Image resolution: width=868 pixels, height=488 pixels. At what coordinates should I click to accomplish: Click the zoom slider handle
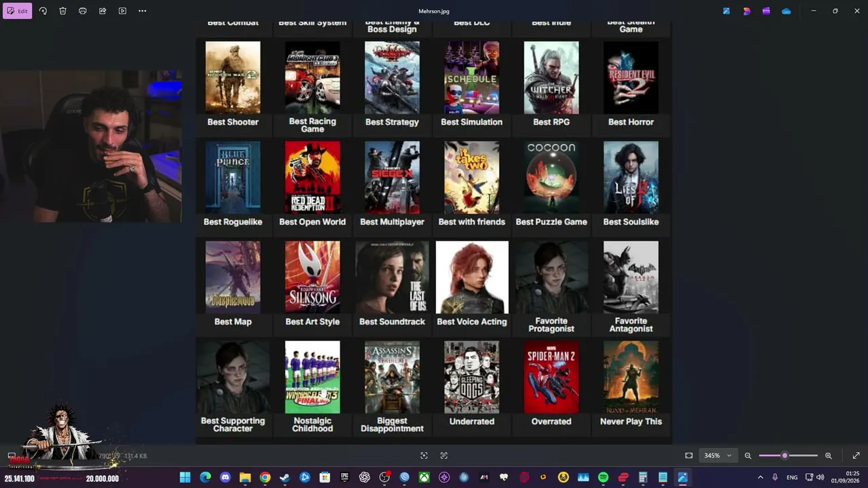785,455
